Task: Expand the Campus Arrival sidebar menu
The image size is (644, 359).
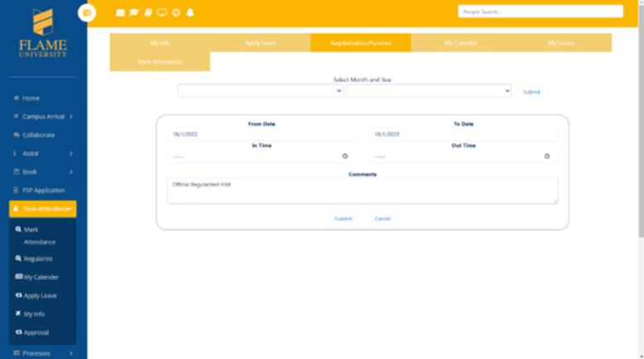Action: (x=43, y=117)
